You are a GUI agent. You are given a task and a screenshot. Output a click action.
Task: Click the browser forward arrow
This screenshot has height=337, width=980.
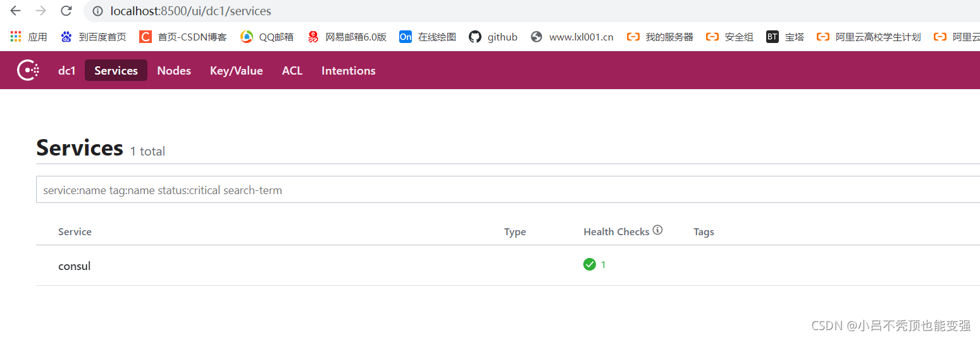pyautogui.click(x=40, y=11)
